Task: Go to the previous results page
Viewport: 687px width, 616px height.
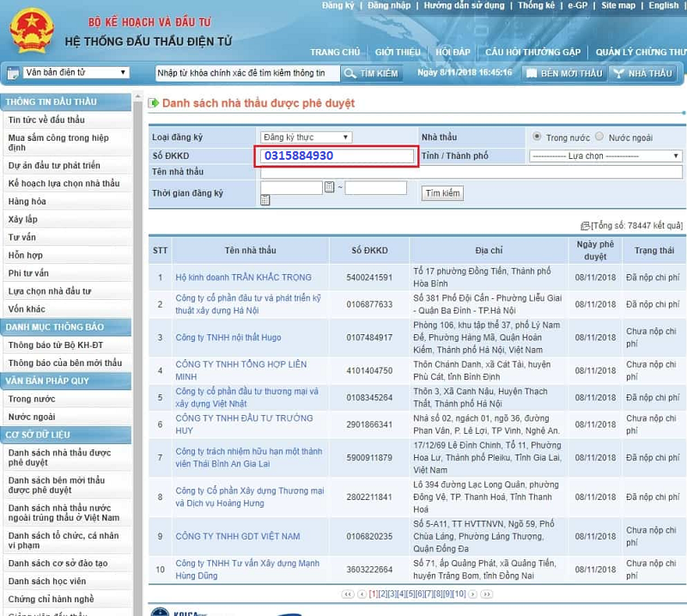Action: 362,594
